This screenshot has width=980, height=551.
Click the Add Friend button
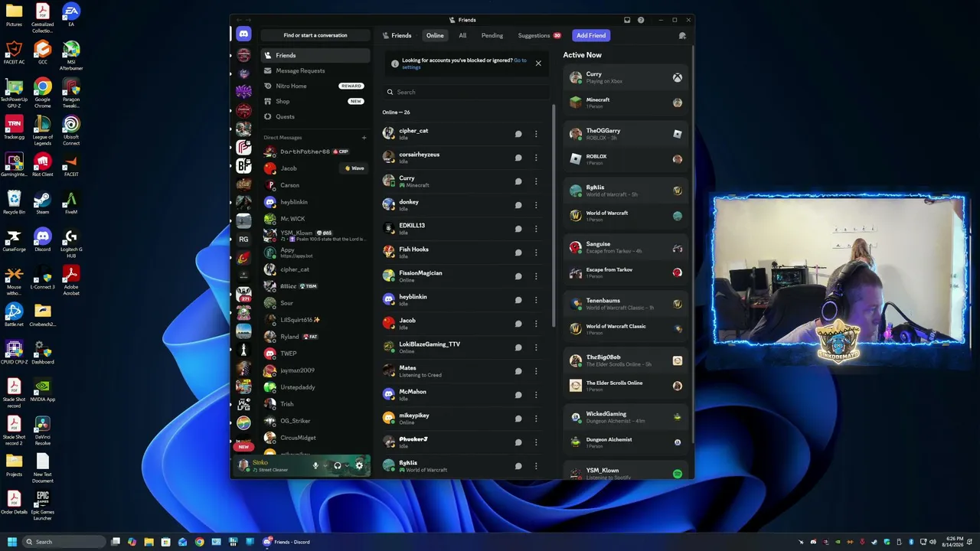[x=591, y=35]
